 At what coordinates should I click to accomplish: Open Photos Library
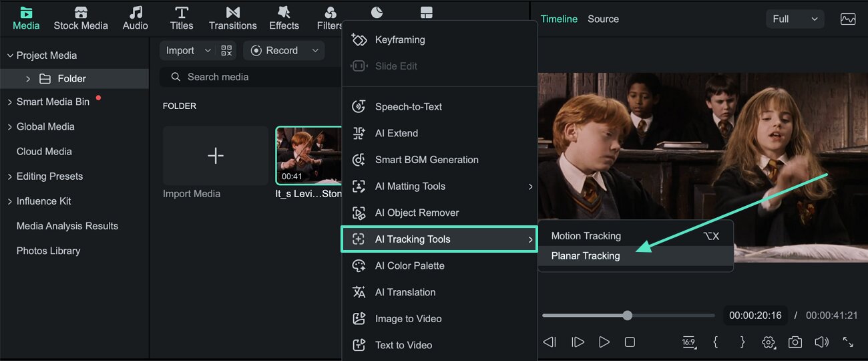tap(48, 251)
